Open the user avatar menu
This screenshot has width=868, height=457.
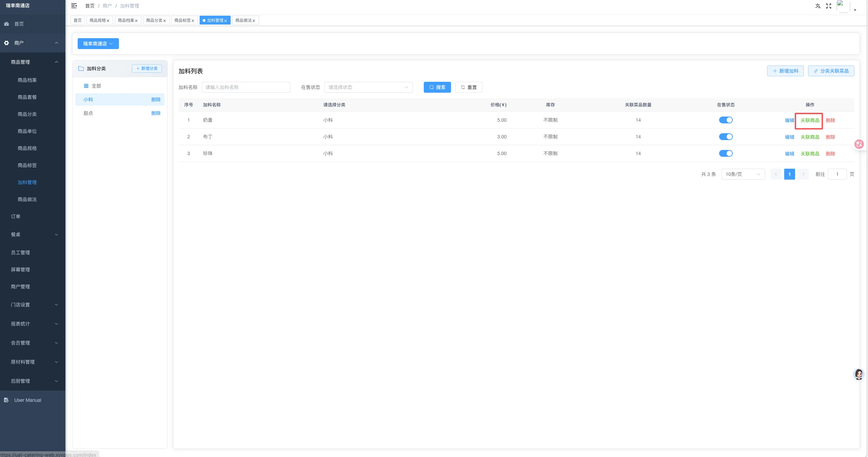pos(847,6)
